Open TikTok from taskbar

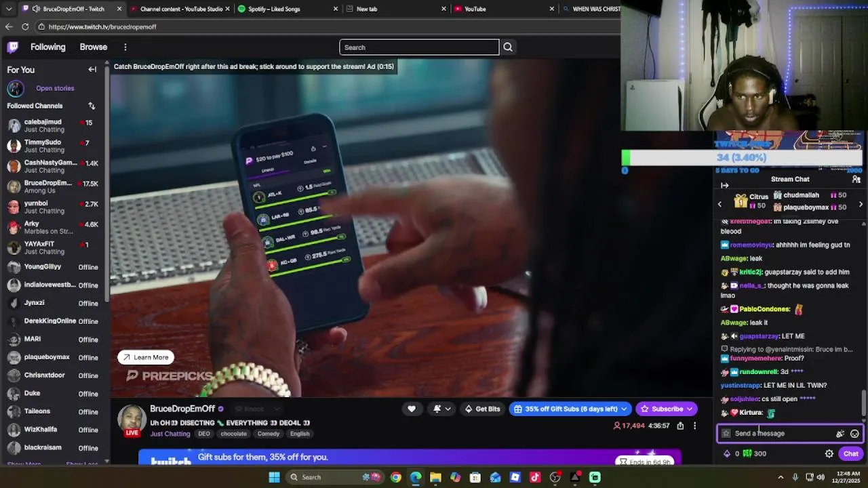point(535,477)
